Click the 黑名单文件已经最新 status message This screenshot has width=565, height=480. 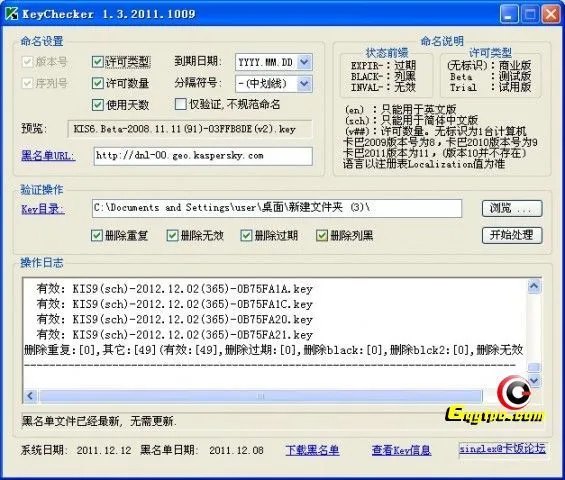click(99, 421)
